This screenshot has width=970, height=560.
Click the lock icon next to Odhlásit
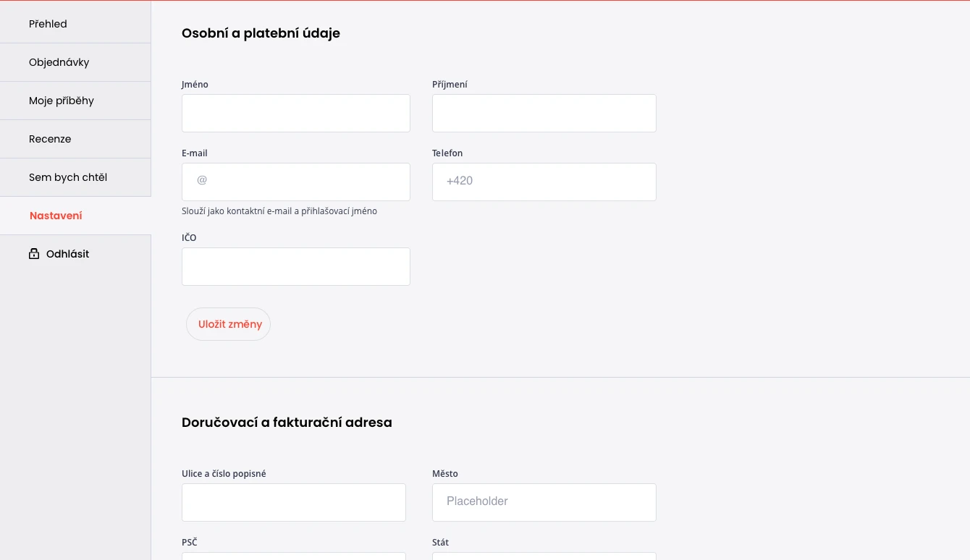(x=34, y=254)
